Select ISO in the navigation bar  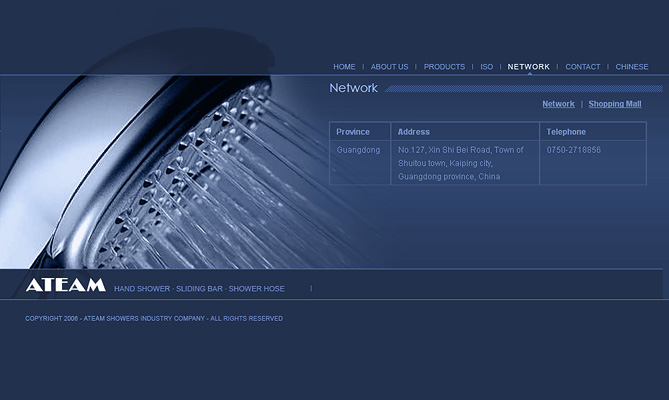point(487,67)
